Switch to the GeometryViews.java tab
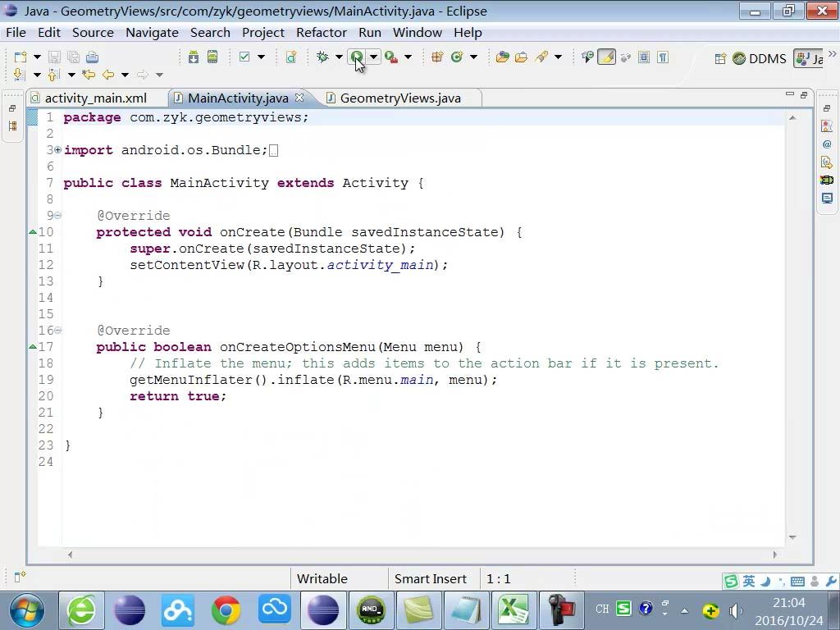Screen dimensions: 840x630 399,98
